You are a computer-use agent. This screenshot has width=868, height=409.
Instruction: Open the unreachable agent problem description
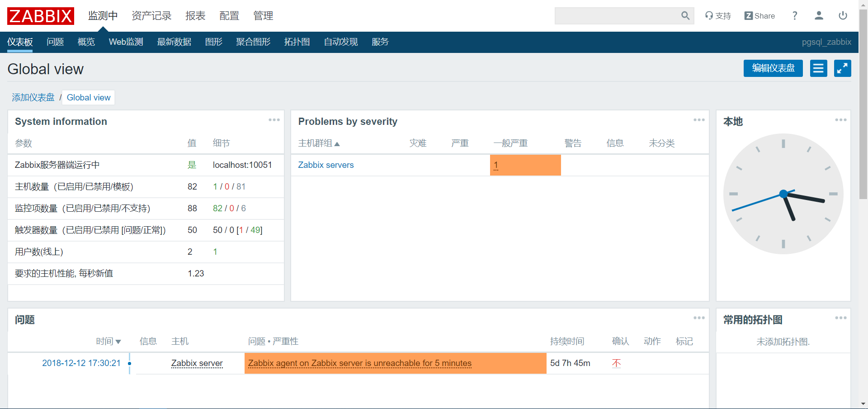[x=360, y=363]
